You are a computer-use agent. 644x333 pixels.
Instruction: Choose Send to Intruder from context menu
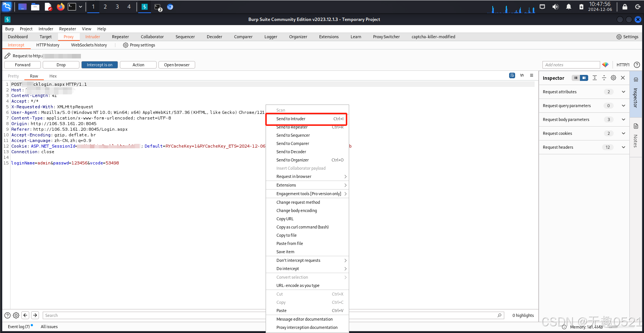click(x=307, y=119)
